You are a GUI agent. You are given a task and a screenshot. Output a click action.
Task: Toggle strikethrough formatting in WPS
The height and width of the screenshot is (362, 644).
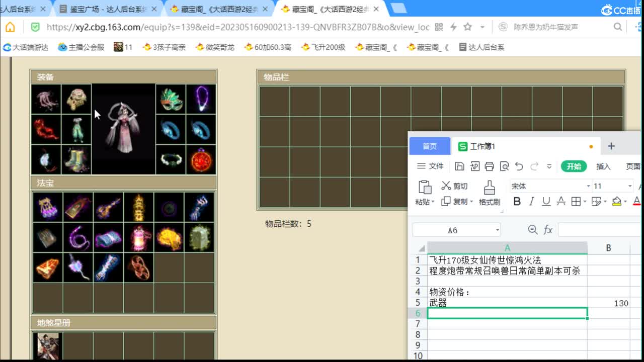coord(561,202)
